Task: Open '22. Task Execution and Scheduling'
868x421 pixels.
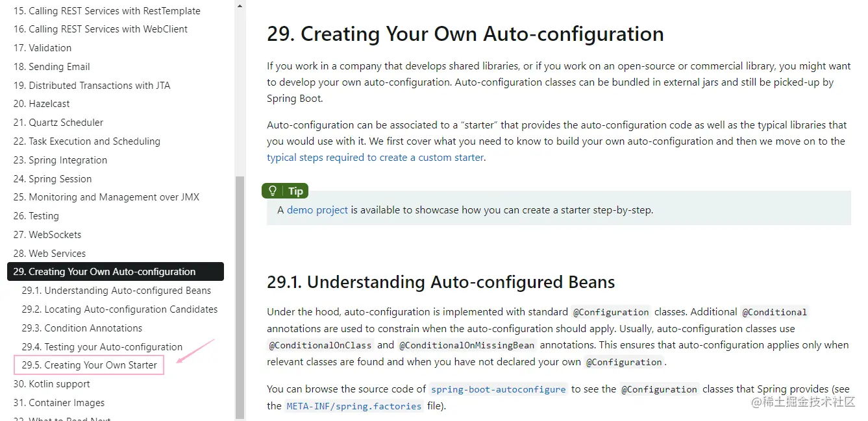Action: click(x=86, y=141)
